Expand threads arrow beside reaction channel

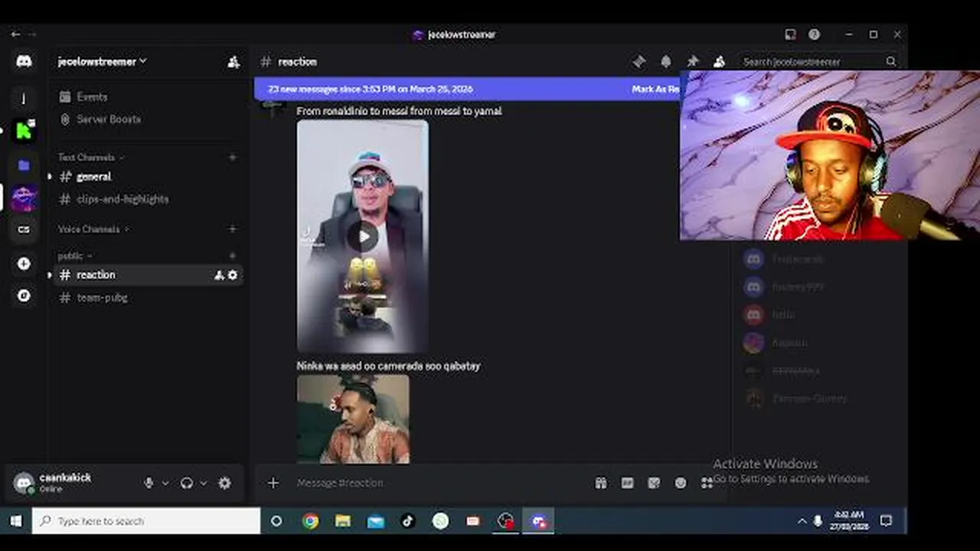coord(50,275)
